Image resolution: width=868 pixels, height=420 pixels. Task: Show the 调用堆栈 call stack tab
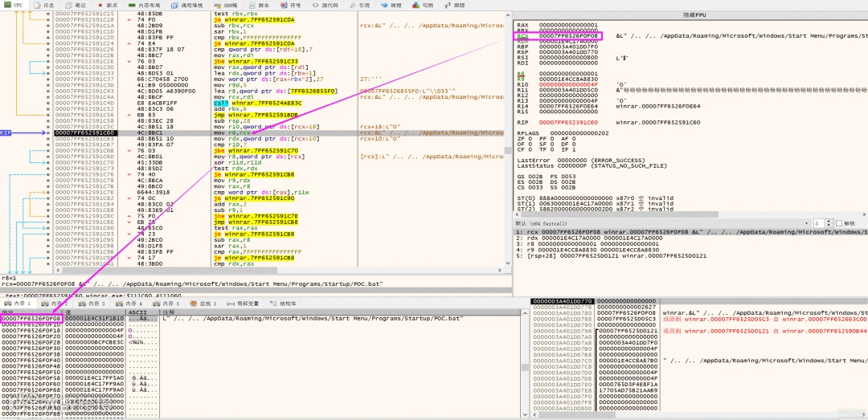[x=186, y=5]
